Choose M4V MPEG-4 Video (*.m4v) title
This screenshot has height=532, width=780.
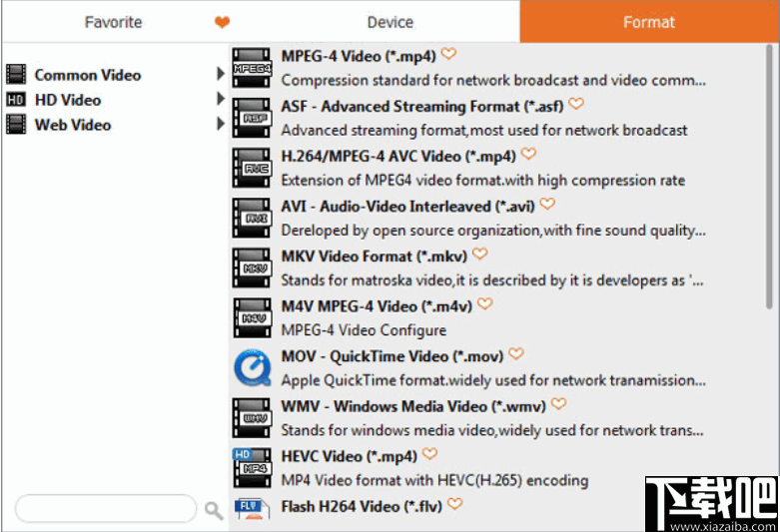[x=377, y=306]
